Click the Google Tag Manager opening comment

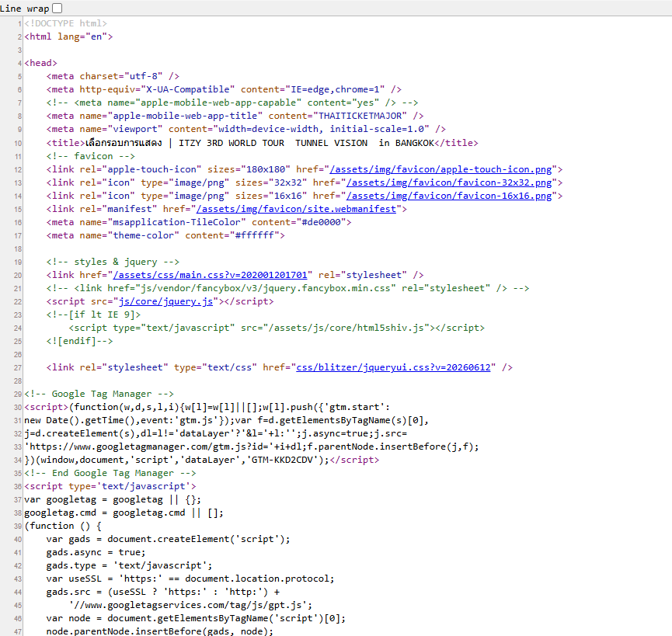pos(99,394)
